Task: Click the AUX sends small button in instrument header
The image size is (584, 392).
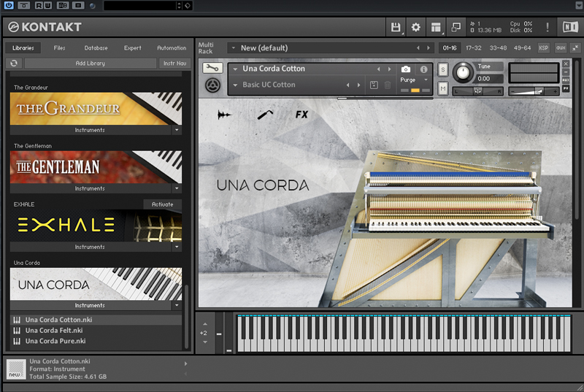Action: pyautogui.click(x=566, y=80)
